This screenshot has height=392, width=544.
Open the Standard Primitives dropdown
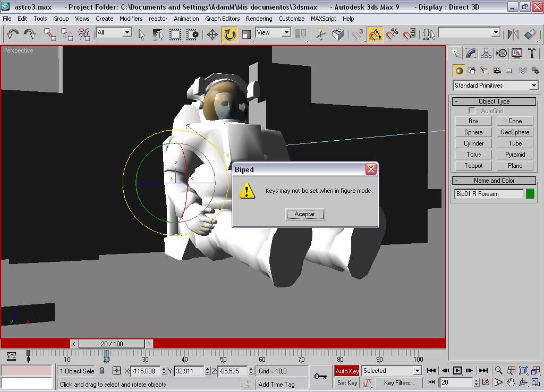pyautogui.click(x=496, y=86)
